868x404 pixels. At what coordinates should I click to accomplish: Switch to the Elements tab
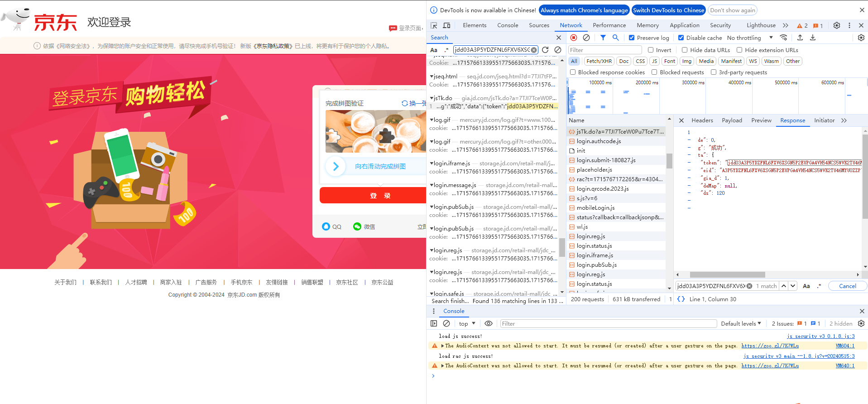tap(475, 25)
